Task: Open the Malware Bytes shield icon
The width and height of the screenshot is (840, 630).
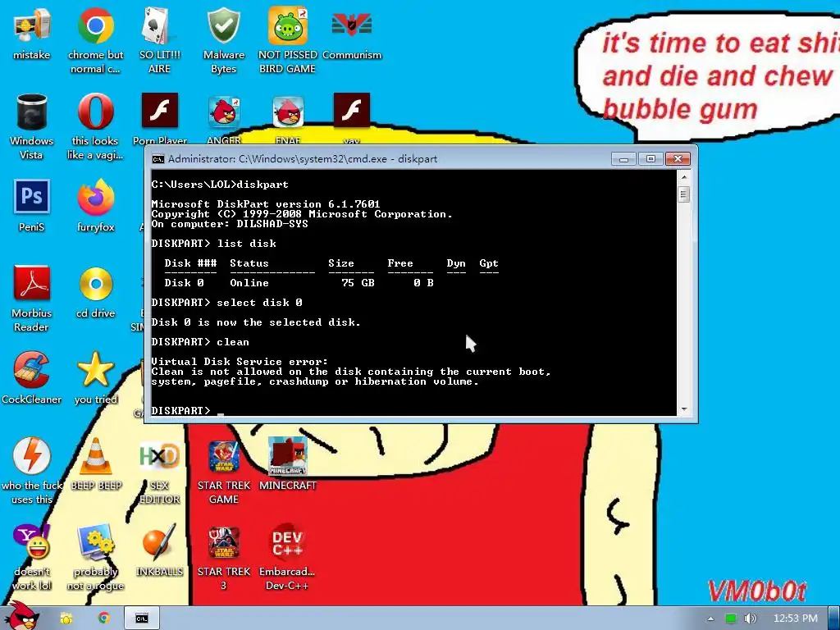Action: point(223,39)
